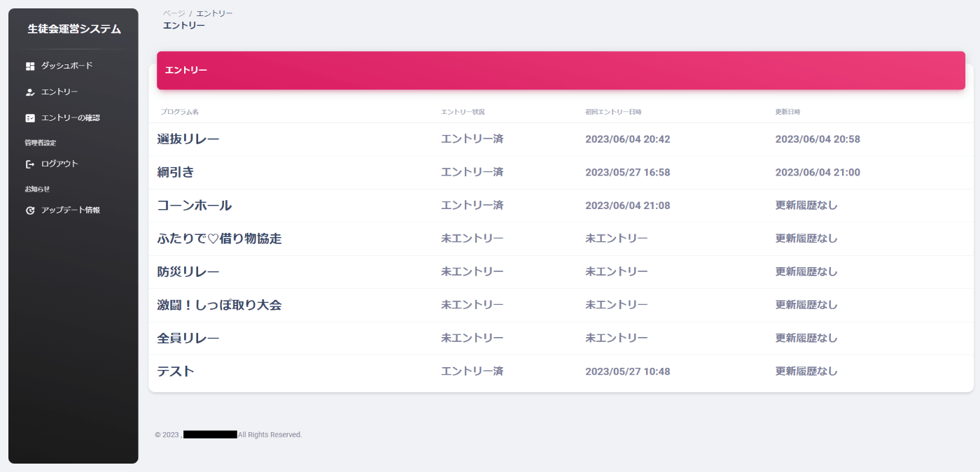Click 激闘！しっぽ取り大会 status 未エントリー
This screenshot has height=472, width=980.
click(x=472, y=305)
